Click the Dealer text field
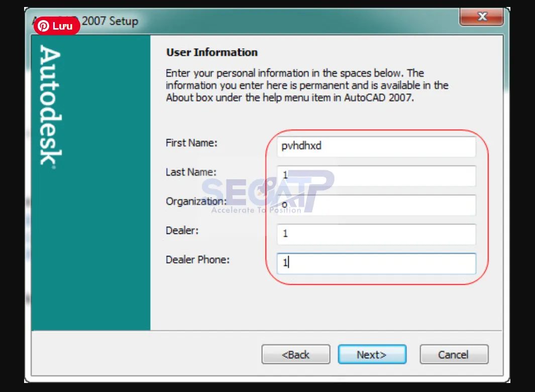 [375, 234]
